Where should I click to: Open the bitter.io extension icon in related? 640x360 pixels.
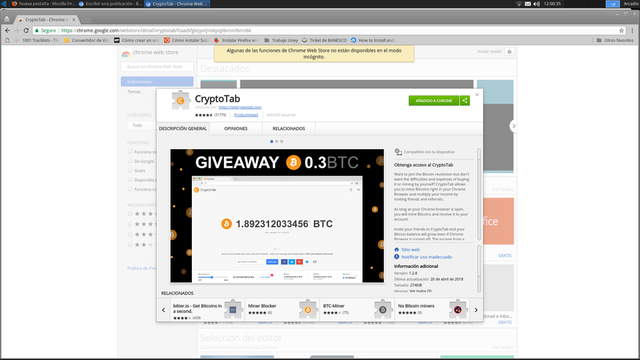pos(233,309)
